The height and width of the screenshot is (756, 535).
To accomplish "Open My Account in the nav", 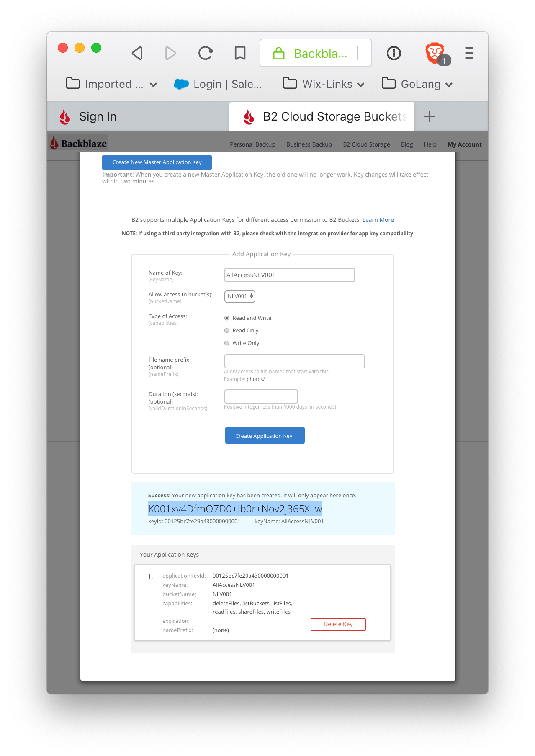I will (464, 144).
